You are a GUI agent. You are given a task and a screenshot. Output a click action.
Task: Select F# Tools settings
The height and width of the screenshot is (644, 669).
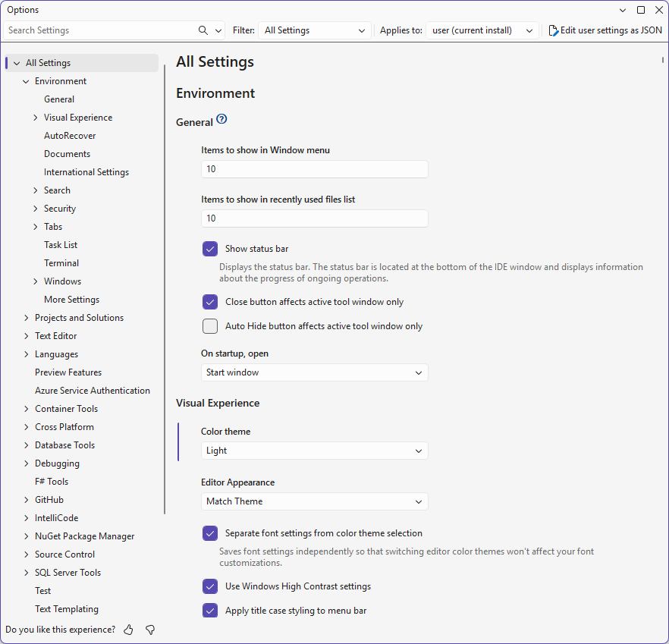click(52, 482)
